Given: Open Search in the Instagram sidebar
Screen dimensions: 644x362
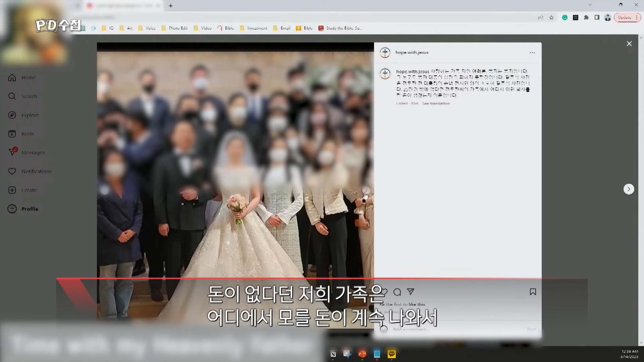Looking at the screenshot, I should [x=23, y=97].
